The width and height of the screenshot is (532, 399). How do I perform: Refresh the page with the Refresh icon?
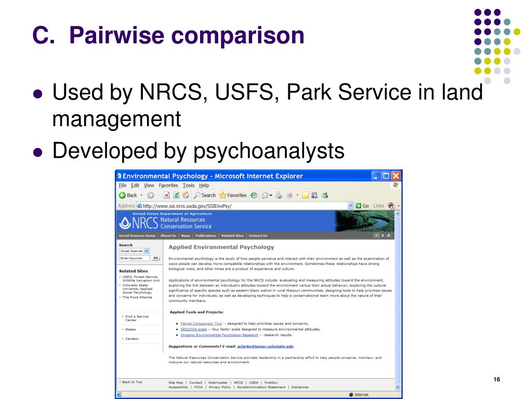click(177, 195)
